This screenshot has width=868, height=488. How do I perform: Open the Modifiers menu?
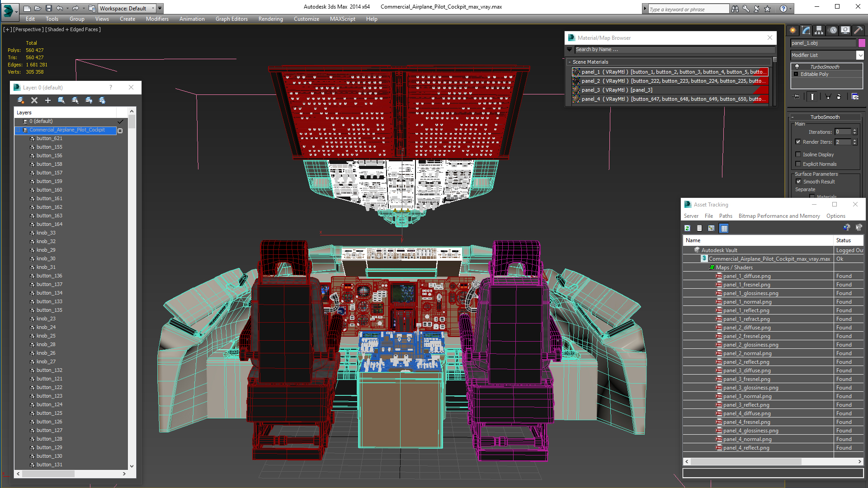click(x=157, y=19)
